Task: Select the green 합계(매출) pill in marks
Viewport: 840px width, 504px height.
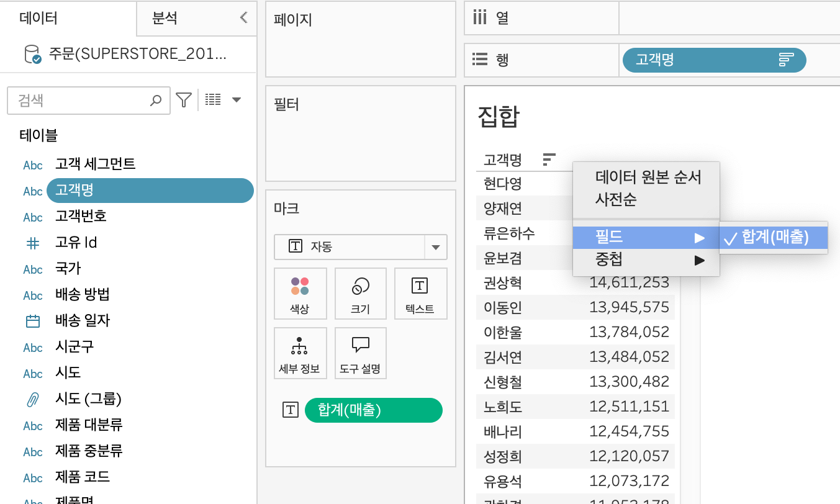Action: [374, 410]
